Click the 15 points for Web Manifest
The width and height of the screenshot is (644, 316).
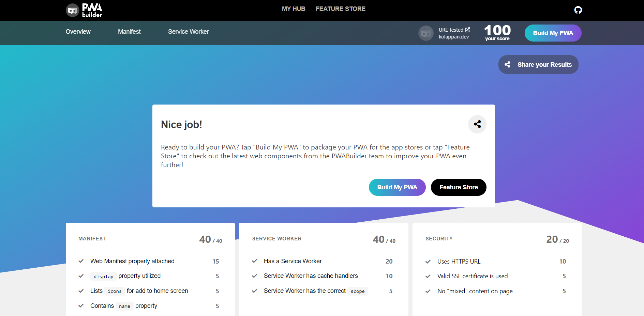pos(216,262)
